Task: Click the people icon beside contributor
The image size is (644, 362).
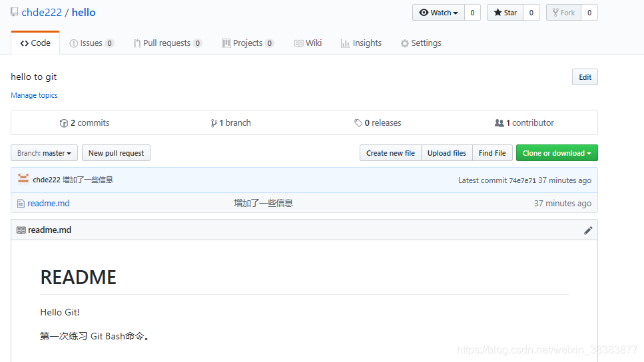Action: point(499,122)
